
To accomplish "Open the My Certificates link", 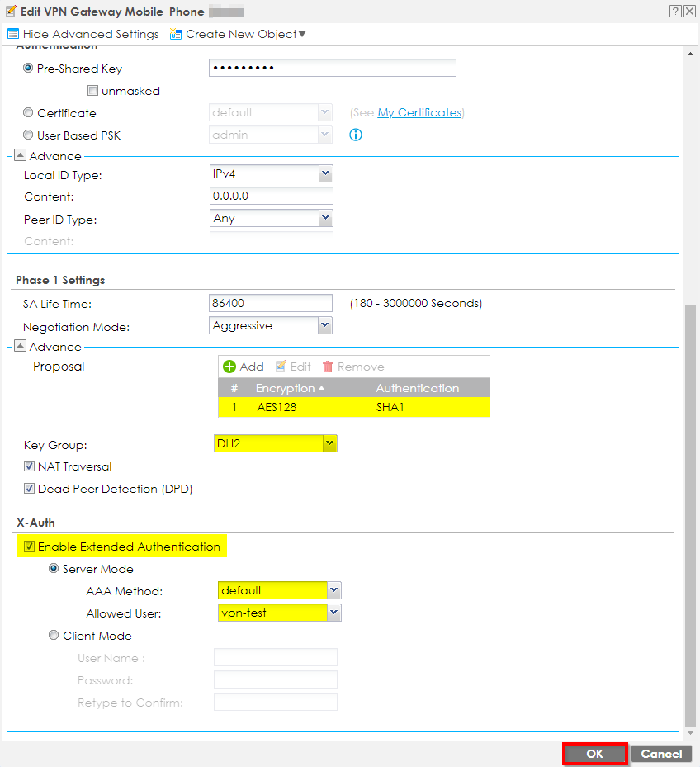I will click(419, 112).
